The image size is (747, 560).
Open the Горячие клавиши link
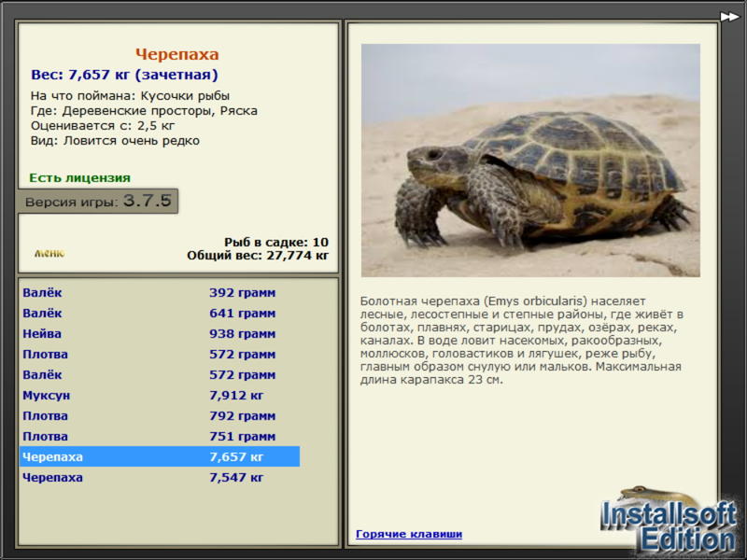click(409, 534)
